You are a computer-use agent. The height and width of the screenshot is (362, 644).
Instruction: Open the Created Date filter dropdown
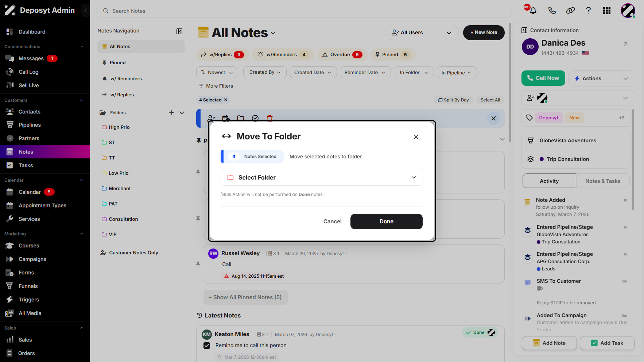tap(313, 72)
